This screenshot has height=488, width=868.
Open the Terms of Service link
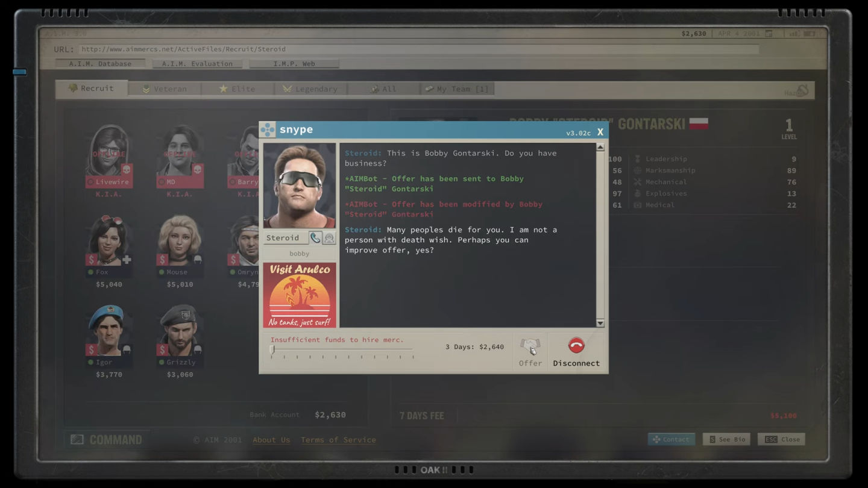(x=338, y=440)
